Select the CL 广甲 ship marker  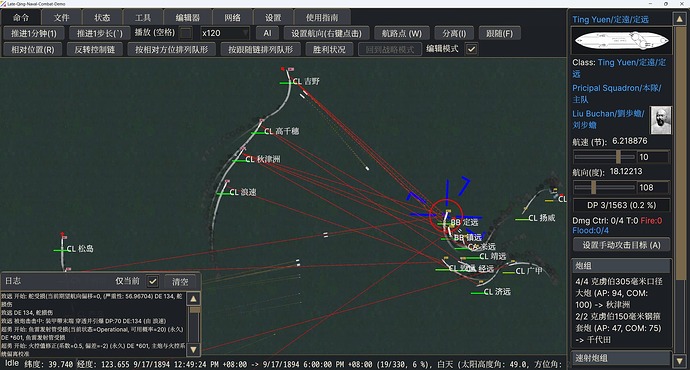pyautogui.click(x=529, y=271)
